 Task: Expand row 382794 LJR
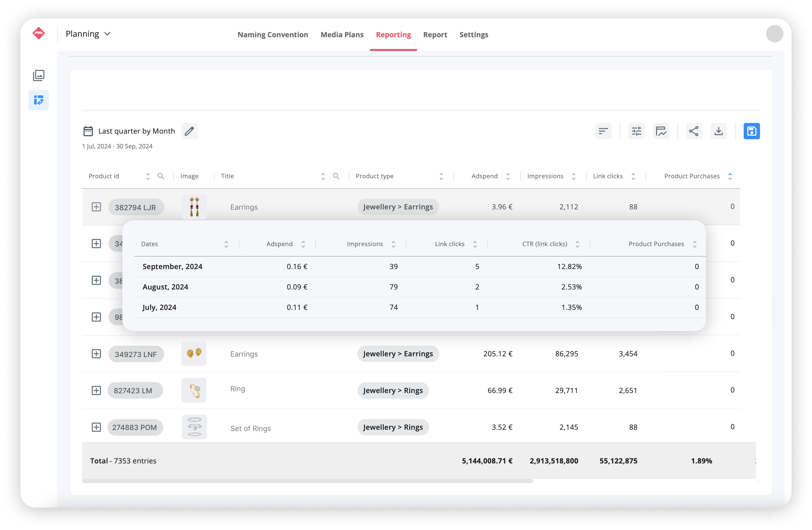coord(96,207)
